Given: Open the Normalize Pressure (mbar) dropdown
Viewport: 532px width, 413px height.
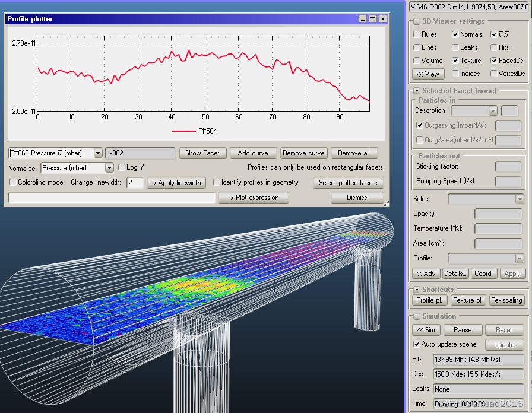Looking at the screenshot, I should pyautogui.click(x=109, y=168).
